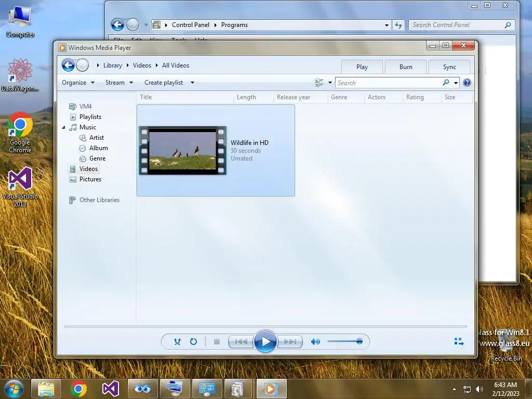
Task: Switch to the Play tab
Action: (x=362, y=67)
